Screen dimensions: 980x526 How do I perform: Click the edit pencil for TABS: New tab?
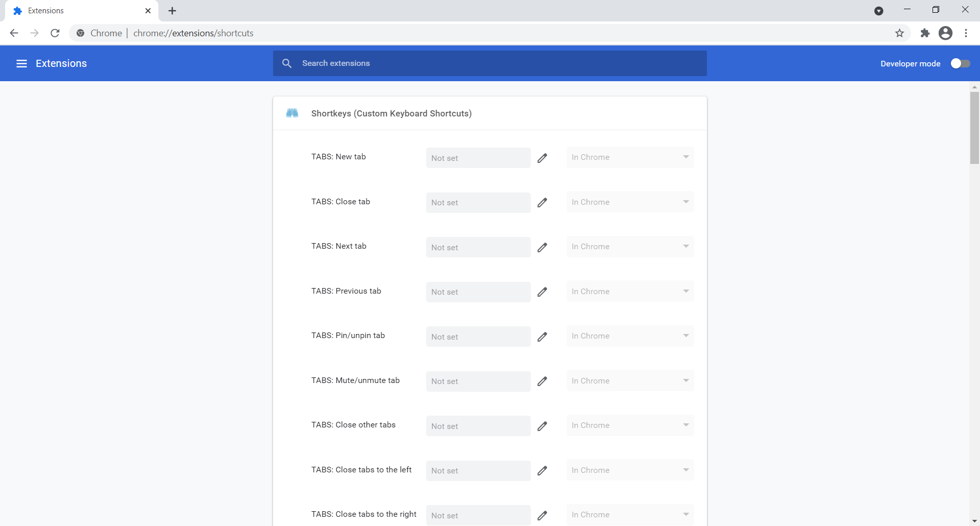542,158
